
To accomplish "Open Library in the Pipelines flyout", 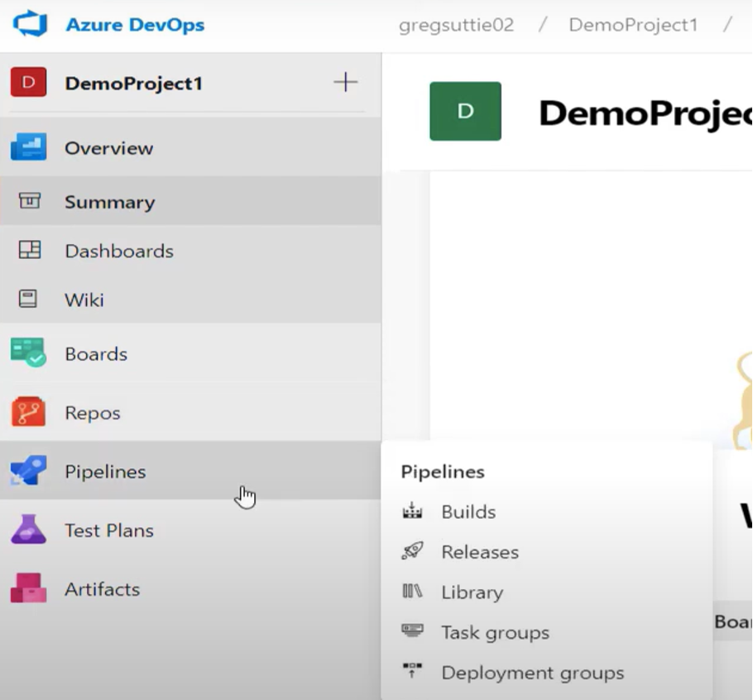I will 472,592.
